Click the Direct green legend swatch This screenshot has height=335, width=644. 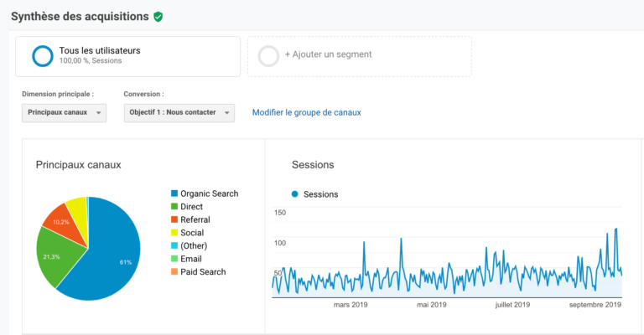coord(174,207)
